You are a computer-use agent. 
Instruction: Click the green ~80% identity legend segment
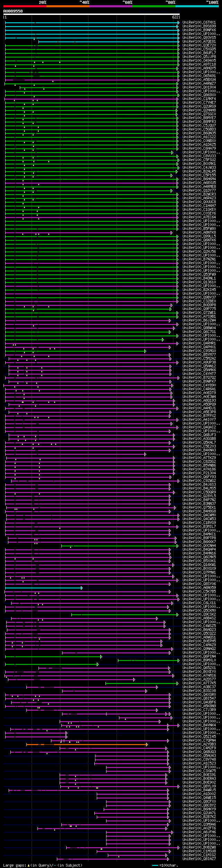click(x=154, y=6)
